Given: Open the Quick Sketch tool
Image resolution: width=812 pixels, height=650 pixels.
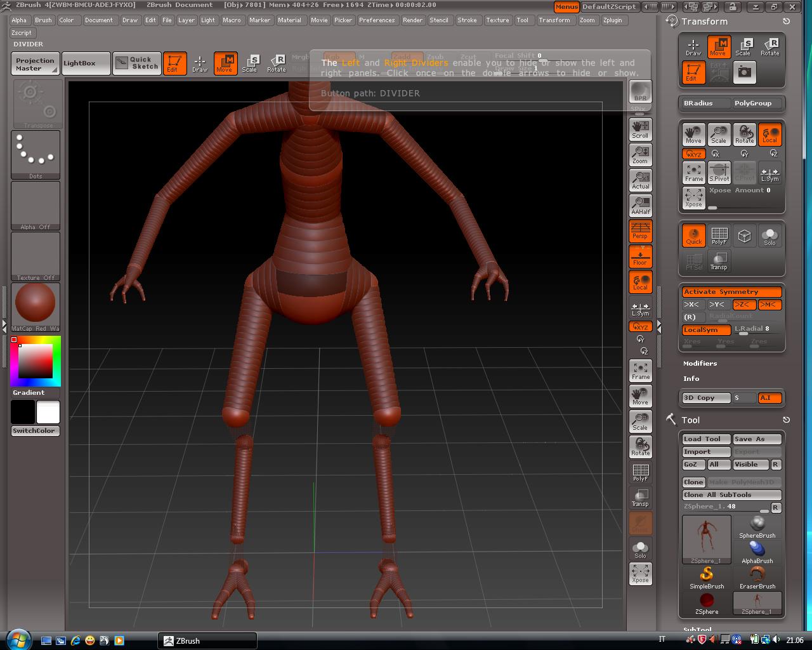Looking at the screenshot, I should point(138,63).
